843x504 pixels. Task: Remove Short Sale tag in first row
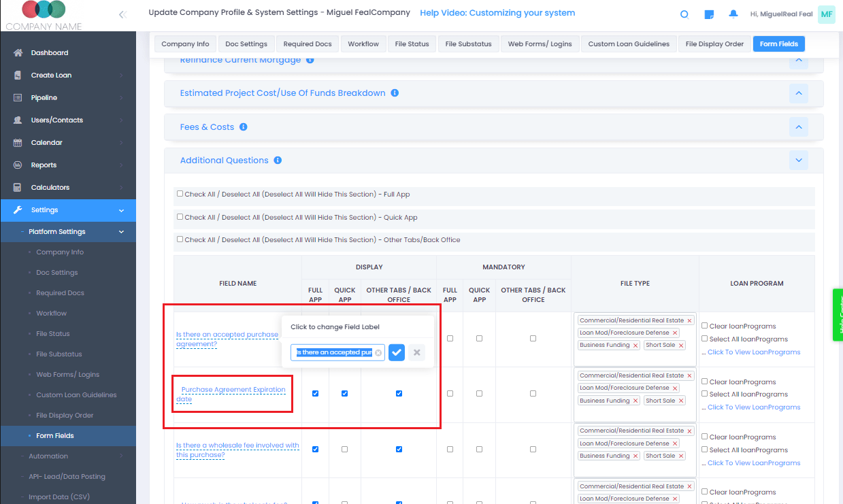click(681, 346)
